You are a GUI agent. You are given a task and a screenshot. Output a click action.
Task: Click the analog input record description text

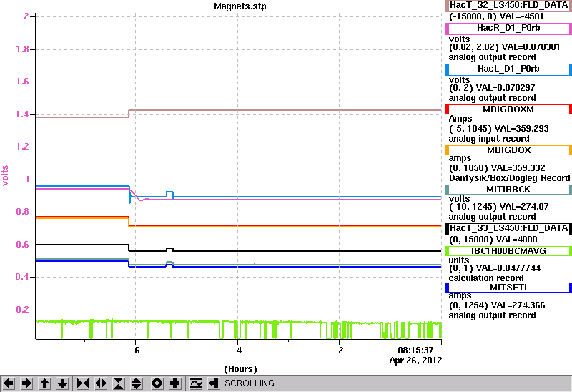[x=489, y=139]
